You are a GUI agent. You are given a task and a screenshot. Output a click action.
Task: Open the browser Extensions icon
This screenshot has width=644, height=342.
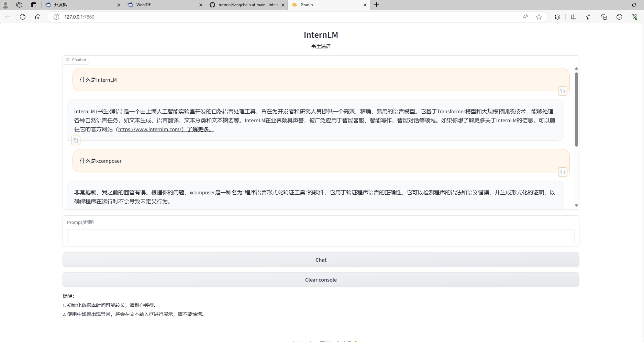click(x=557, y=17)
